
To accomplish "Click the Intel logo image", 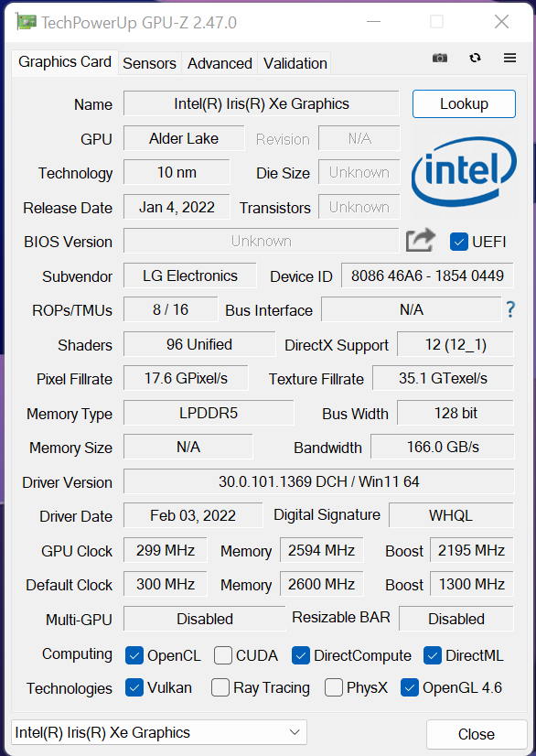I will (x=464, y=173).
